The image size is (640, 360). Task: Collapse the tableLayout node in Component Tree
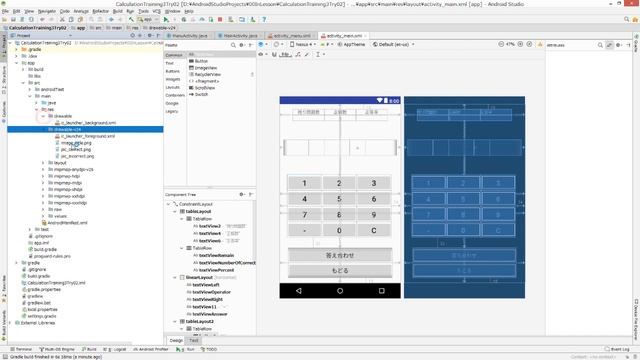(x=175, y=211)
